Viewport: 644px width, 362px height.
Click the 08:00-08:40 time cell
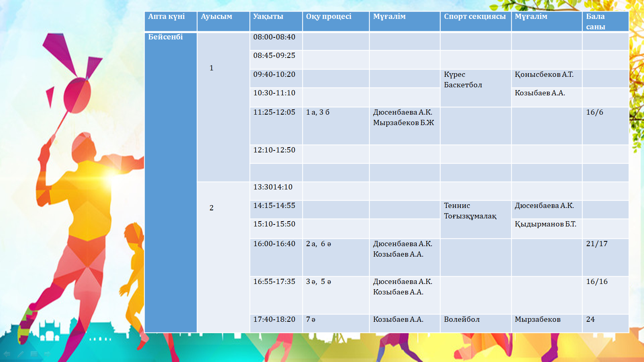click(x=276, y=41)
